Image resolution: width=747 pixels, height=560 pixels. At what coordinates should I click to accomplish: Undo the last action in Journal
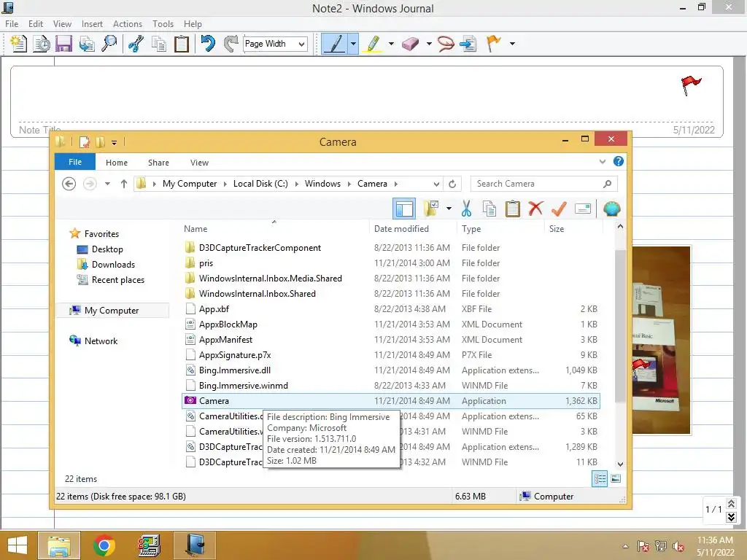(x=208, y=44)
